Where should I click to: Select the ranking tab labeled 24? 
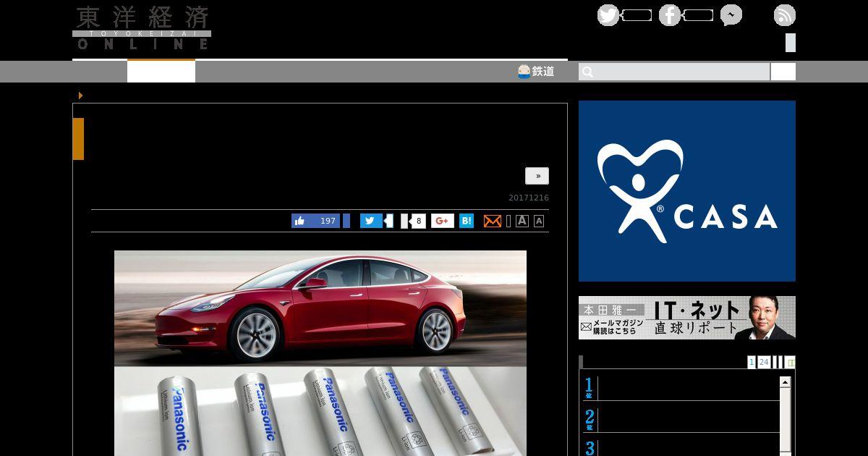pos(764,362)
